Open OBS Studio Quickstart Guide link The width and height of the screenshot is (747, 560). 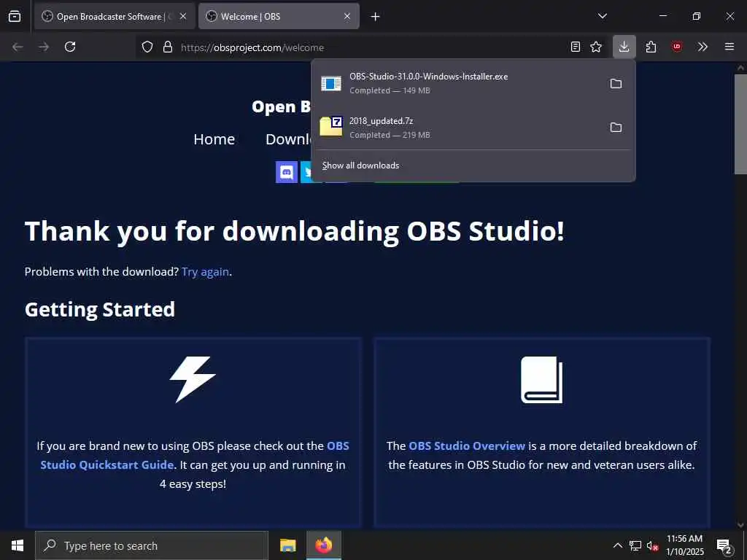point(195,455)
